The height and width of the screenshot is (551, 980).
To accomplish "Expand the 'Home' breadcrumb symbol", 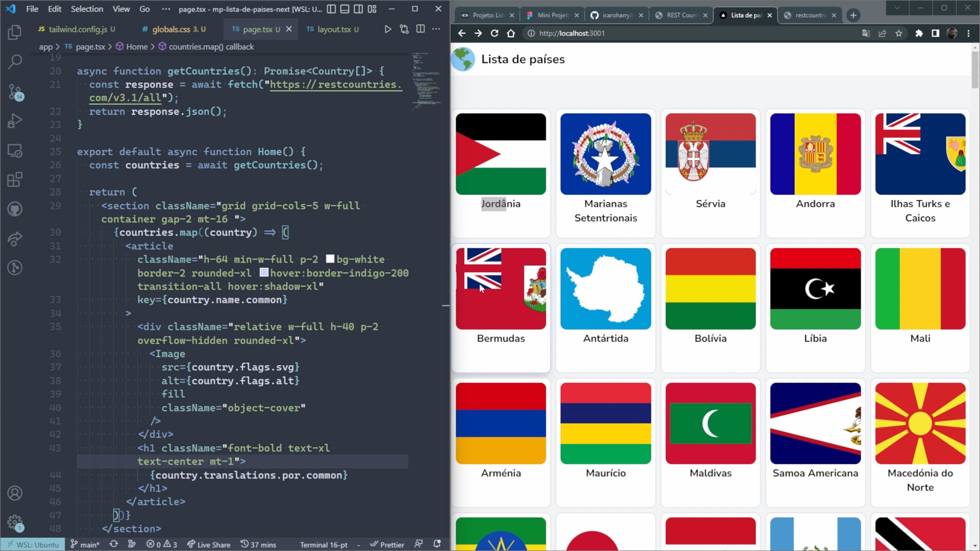I will click(137, 47).
